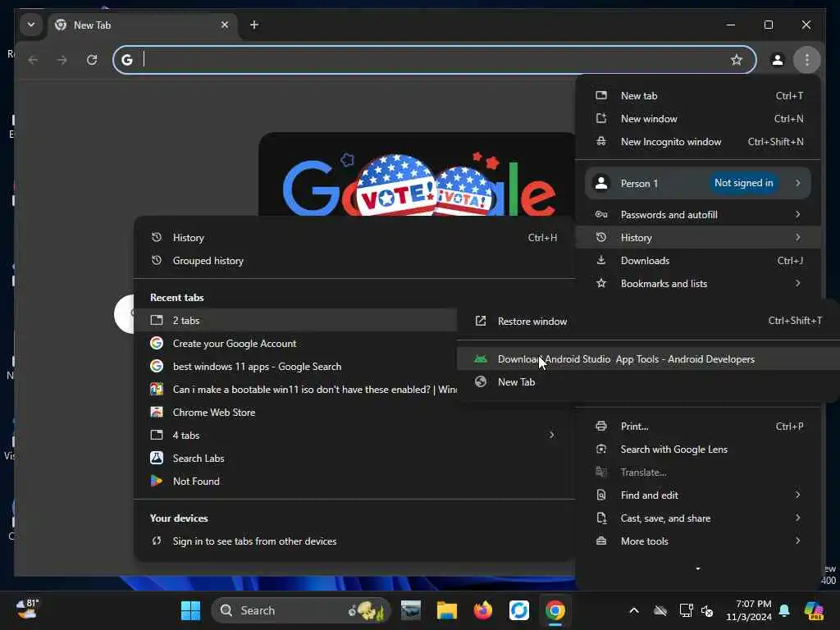The height and width of the screenshot is (630, 840).
Task: Open the weather widget showing 81°
Action: coord(27,609)
